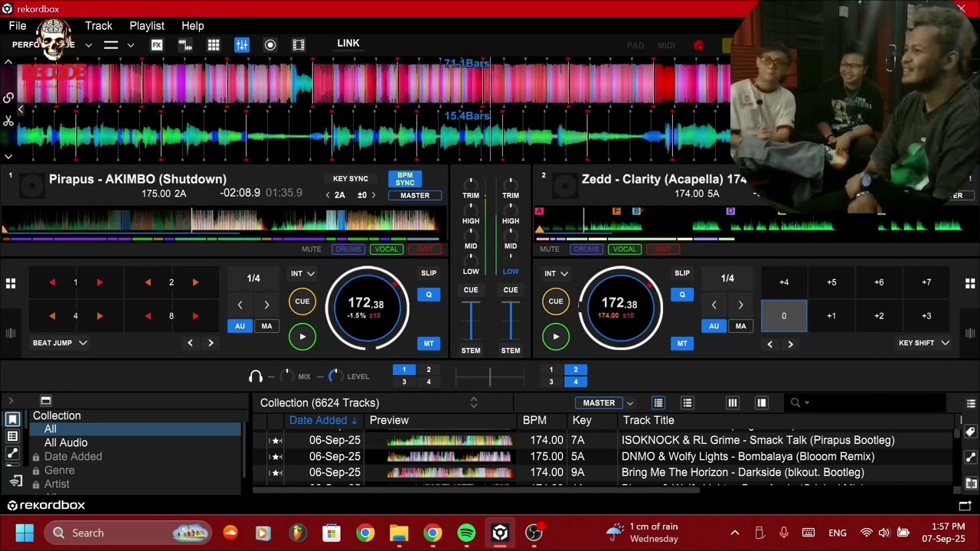The height and width of the screenshot is (551, 980).
Task: Play deck 2 with green play button
Action: (x=556, y=337)
